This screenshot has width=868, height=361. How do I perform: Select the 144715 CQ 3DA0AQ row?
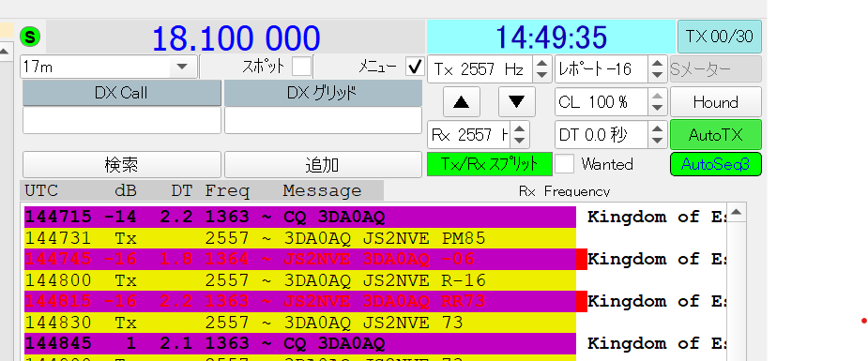[x=300, y=217]
